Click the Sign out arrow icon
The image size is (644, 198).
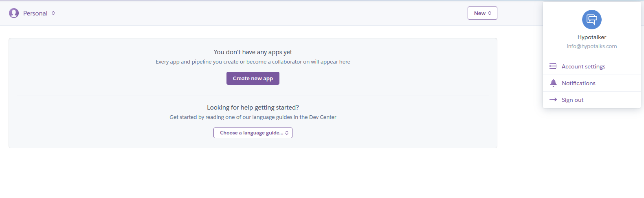(x=553, y=99)
